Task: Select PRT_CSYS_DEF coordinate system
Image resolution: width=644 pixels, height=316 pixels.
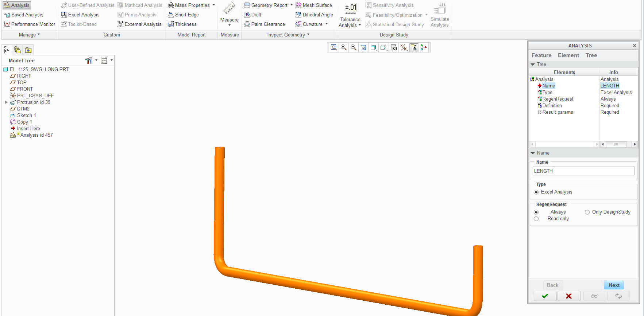Action: pyautogui.click(x=35, y=96)
